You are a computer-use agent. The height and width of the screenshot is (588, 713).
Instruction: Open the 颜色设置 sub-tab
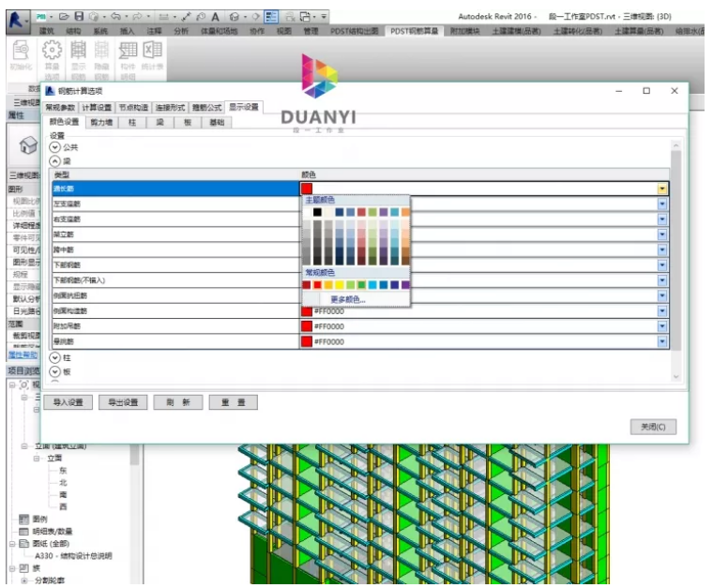click(x=64, y=122)
